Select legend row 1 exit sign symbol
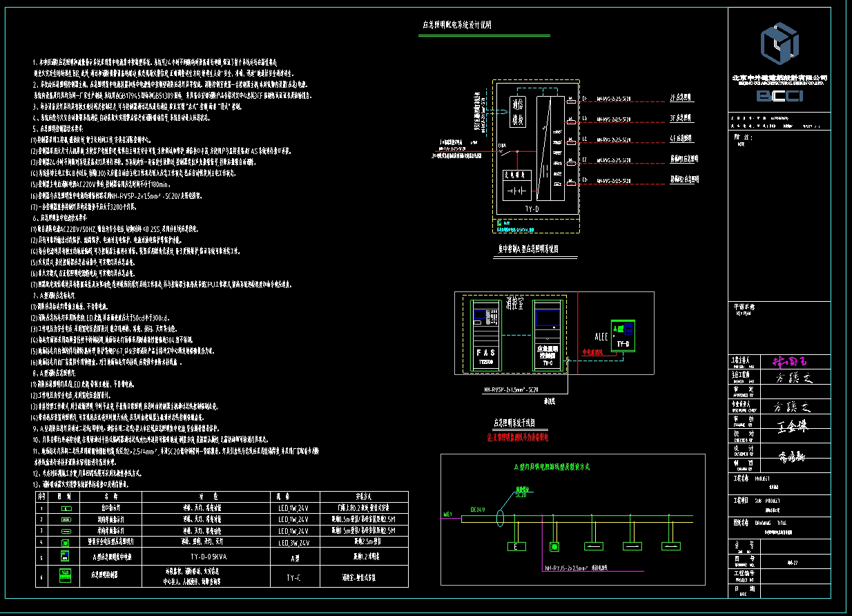 66,508
